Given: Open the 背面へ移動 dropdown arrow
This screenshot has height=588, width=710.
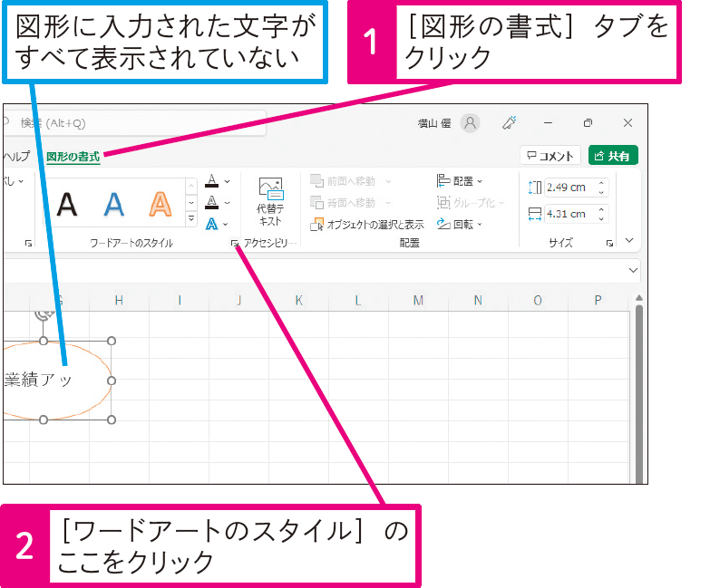Looking at the screenshot, I should (388, 203).
